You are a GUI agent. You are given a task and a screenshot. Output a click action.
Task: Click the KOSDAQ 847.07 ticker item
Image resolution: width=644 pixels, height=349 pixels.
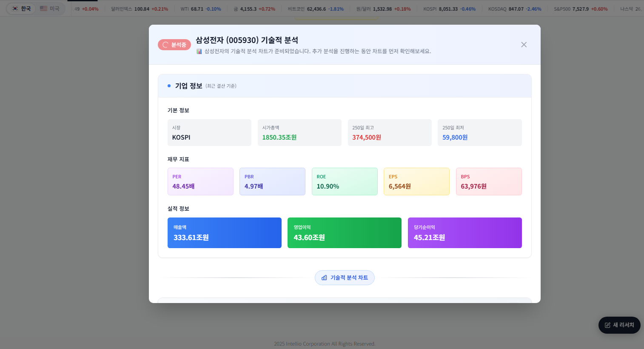515,9
